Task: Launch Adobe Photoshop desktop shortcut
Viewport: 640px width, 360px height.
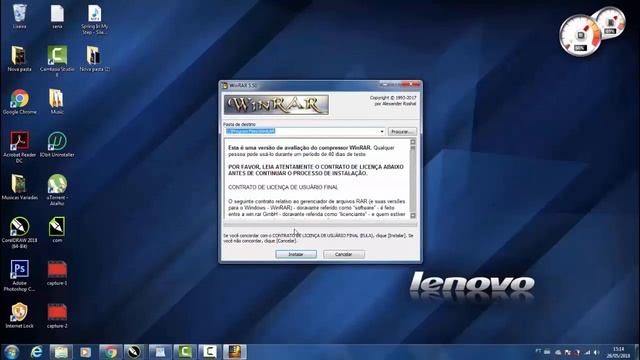Action: (x=19, y=276)
